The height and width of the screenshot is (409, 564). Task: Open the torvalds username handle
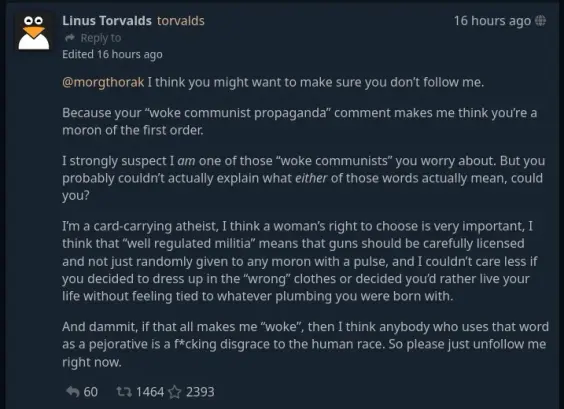pyautogui.click(x=181, y=21)
